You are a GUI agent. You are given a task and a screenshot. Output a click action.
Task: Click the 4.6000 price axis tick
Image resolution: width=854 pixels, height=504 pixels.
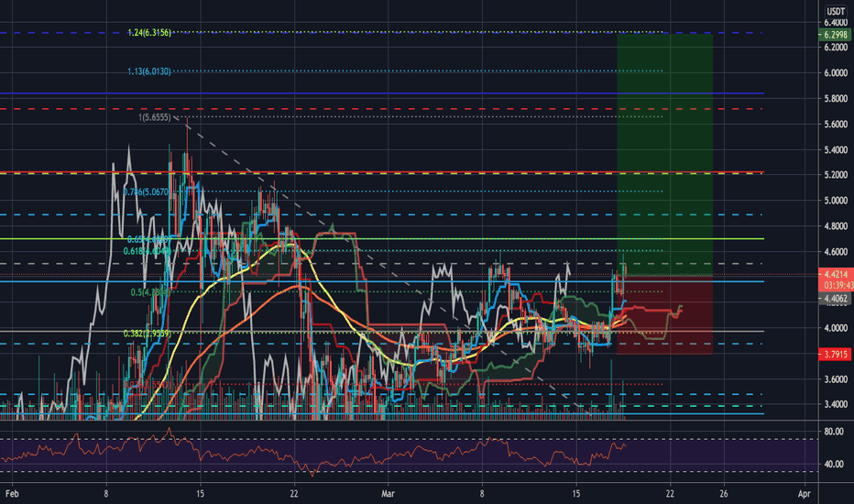(x=836, y=252)
